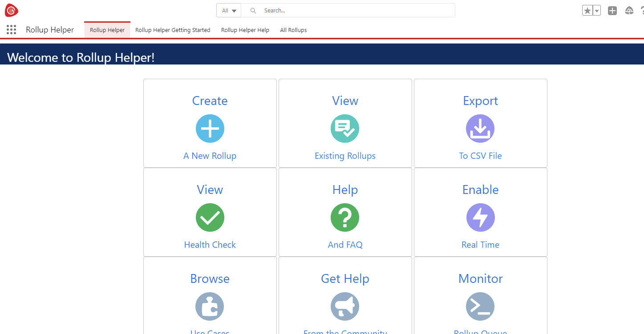Click the green question mark Help icon

[345, 217]
